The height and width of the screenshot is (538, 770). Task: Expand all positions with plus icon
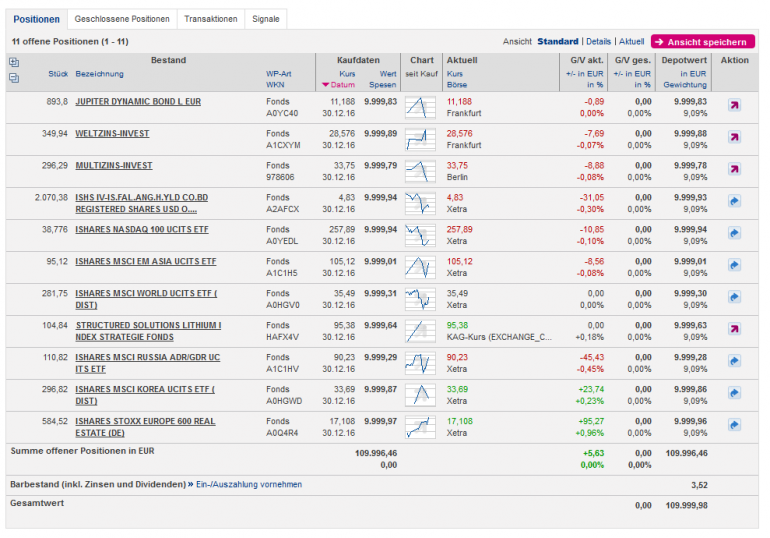point(14,62)
